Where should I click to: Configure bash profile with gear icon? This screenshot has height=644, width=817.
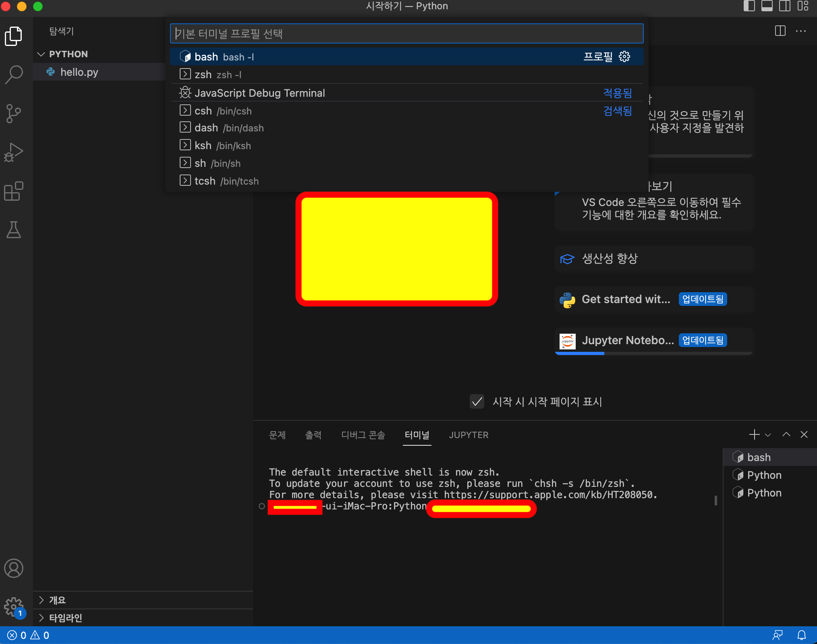point(624,56)
